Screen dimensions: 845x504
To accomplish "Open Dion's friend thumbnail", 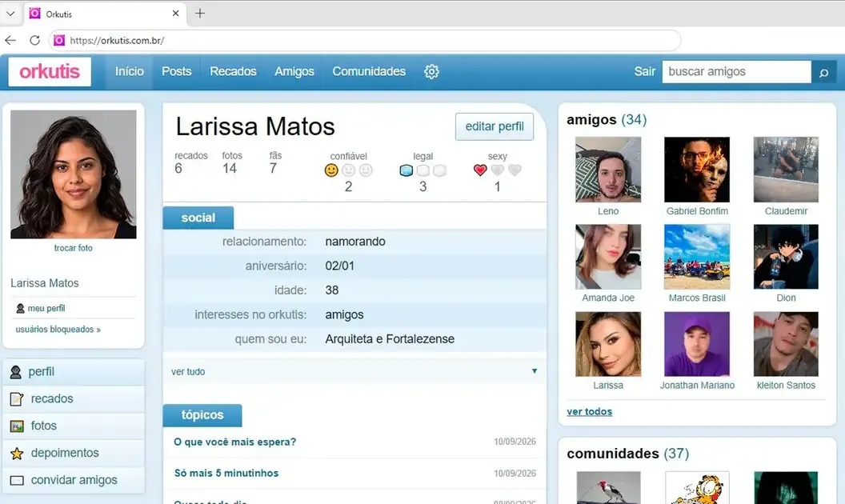I will tap(786, 257).
